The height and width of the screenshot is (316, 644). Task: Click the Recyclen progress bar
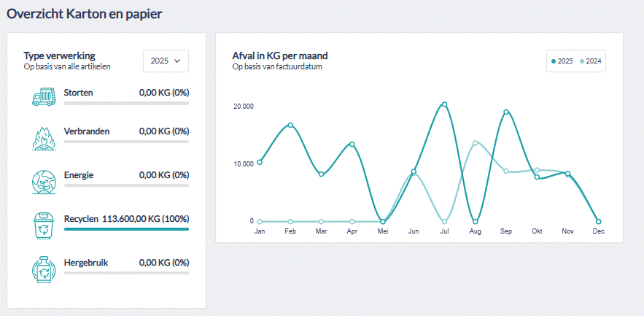point(126,229)
